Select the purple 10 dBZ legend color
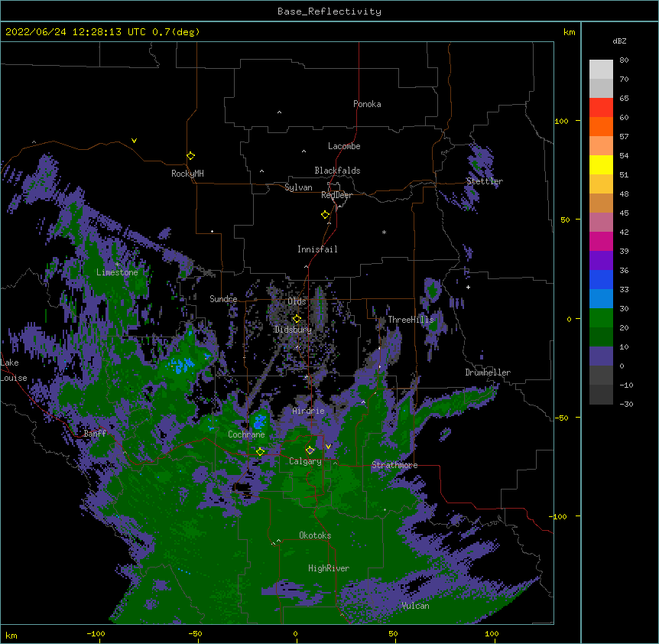 [x=601, y=356]
